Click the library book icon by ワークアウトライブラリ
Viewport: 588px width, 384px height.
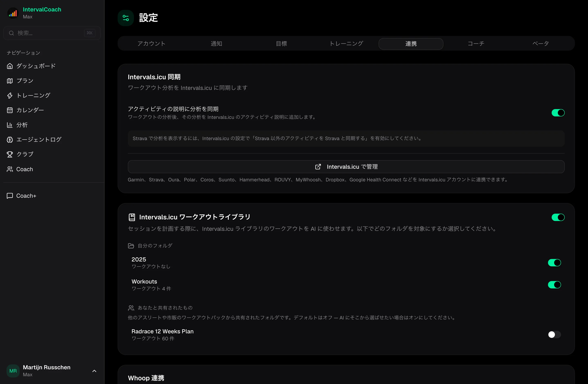click(x=132, y=217)
